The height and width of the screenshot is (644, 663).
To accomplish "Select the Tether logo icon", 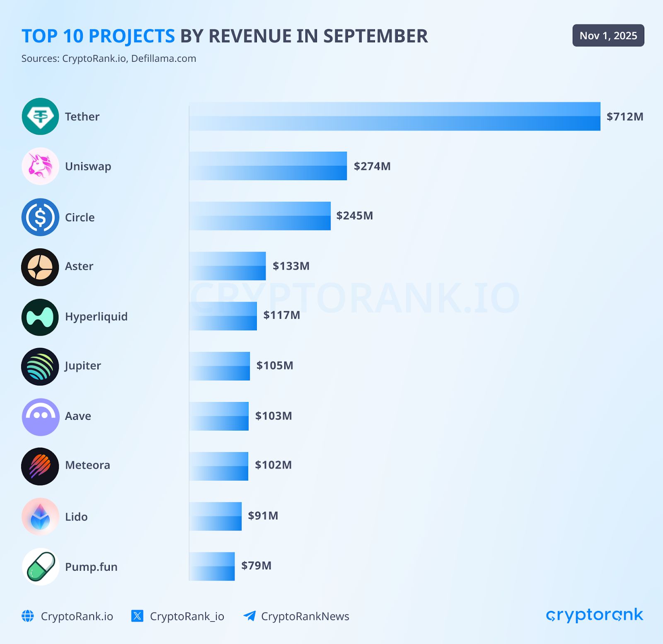I will [40, 116].
